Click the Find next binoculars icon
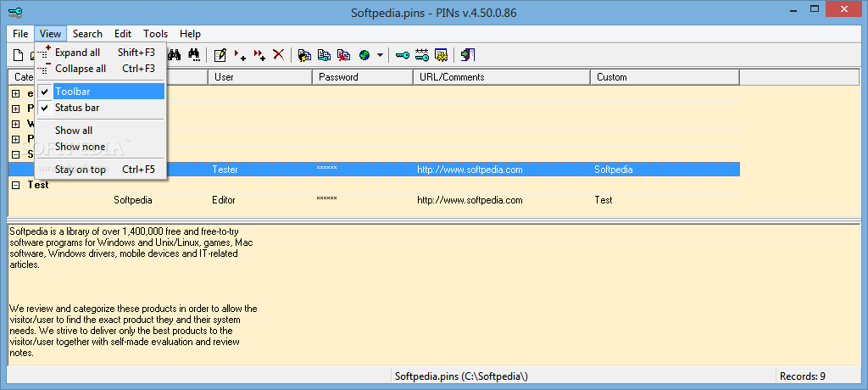Viewport: 868px width, 390px height. [194, 55]
